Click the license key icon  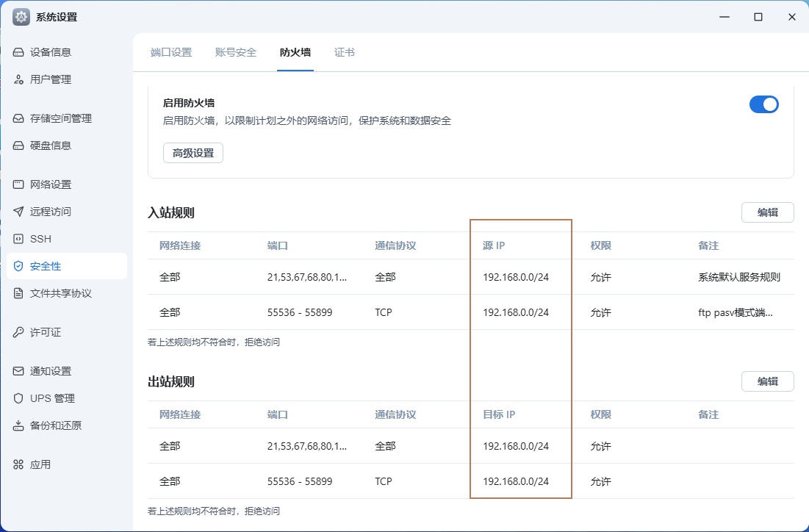pyautogui.click(x=18, y=332)
